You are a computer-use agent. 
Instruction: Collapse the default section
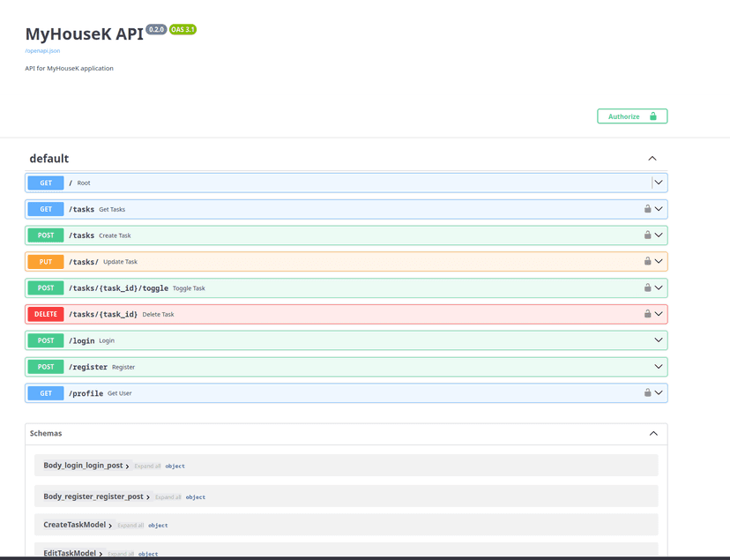[x=652, y=159]
